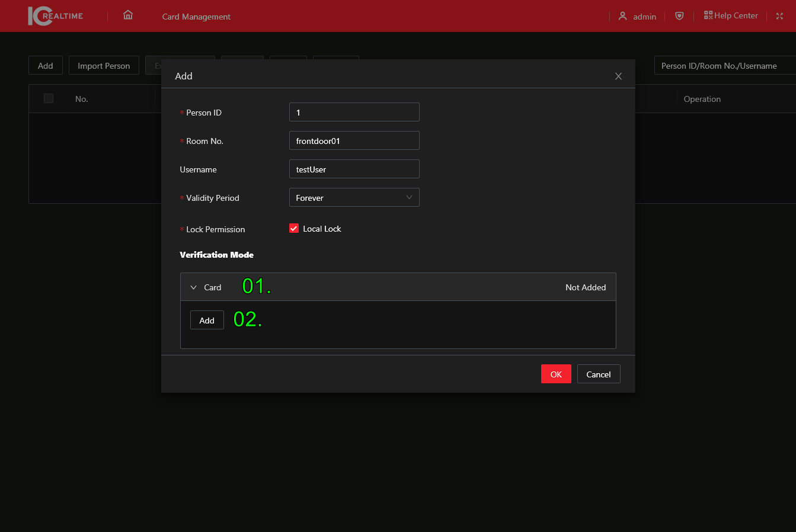Click Import Person button
This screenshot has width=796, height=532.
(104, 65)
